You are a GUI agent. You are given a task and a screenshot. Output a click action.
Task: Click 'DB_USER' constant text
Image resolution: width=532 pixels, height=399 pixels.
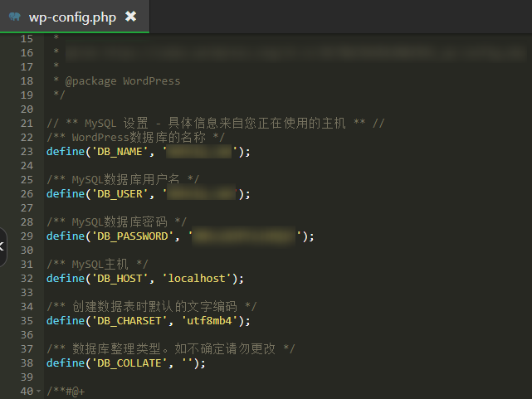pos(120,194)
